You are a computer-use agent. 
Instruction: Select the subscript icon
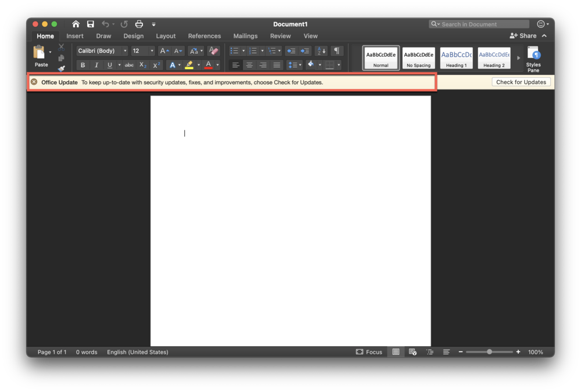click(x=142, y=65)
